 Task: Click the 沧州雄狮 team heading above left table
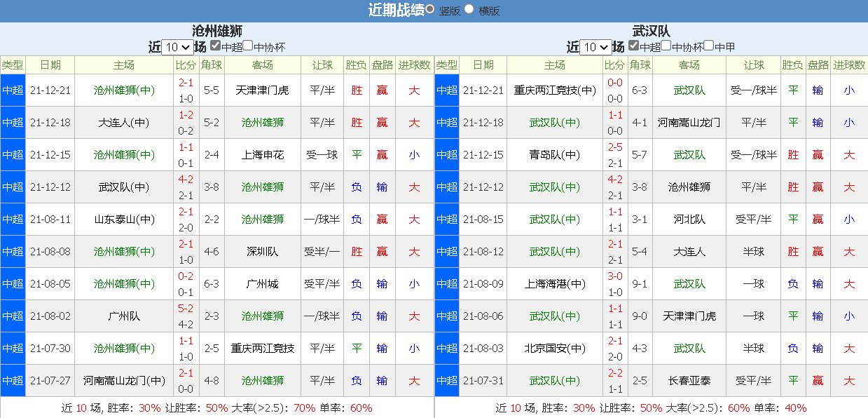tap(217, 30)
